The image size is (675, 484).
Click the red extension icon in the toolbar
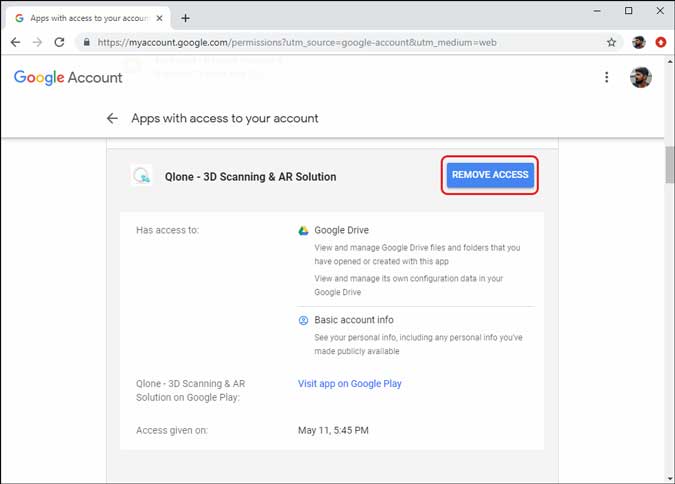[661, 43]
